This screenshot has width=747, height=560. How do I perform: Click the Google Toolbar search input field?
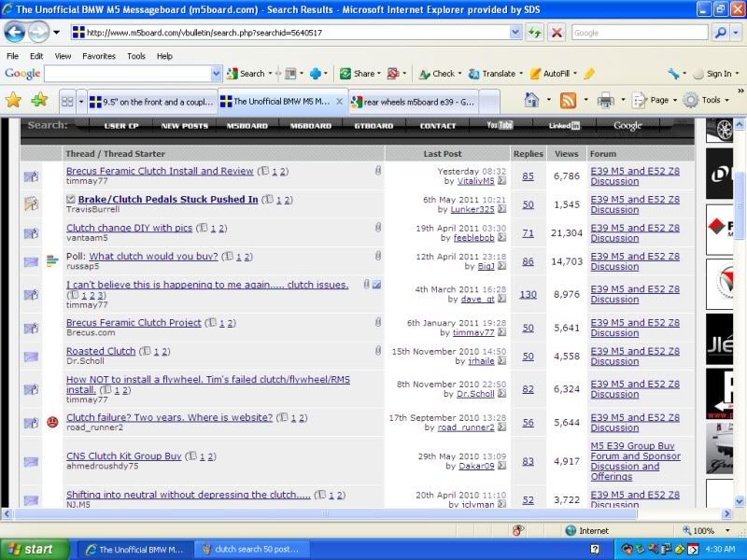point(128,74)
